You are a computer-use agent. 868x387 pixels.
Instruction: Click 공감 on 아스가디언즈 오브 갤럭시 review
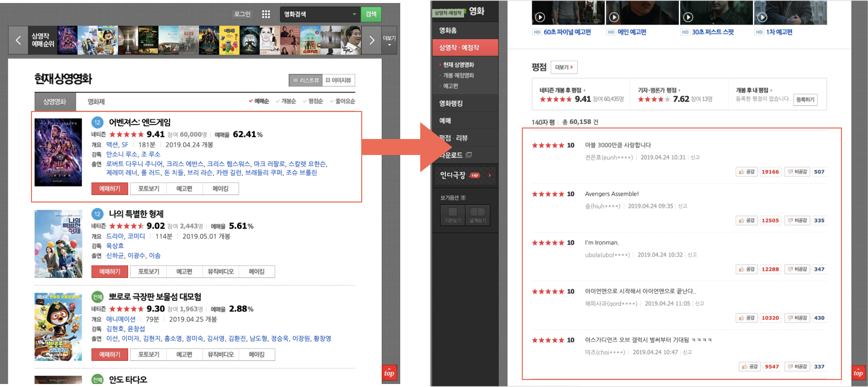pyautogui.click(x=750, y=366)
